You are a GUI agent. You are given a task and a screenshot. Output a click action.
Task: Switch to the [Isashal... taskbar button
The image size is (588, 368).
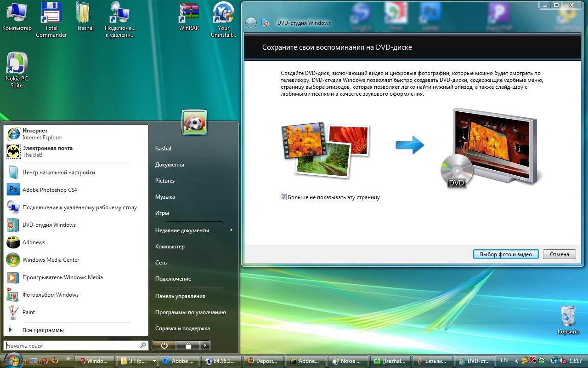391,361
